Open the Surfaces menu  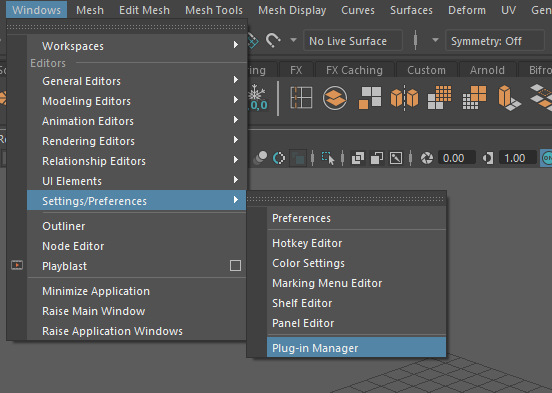(x=411, y=10)
